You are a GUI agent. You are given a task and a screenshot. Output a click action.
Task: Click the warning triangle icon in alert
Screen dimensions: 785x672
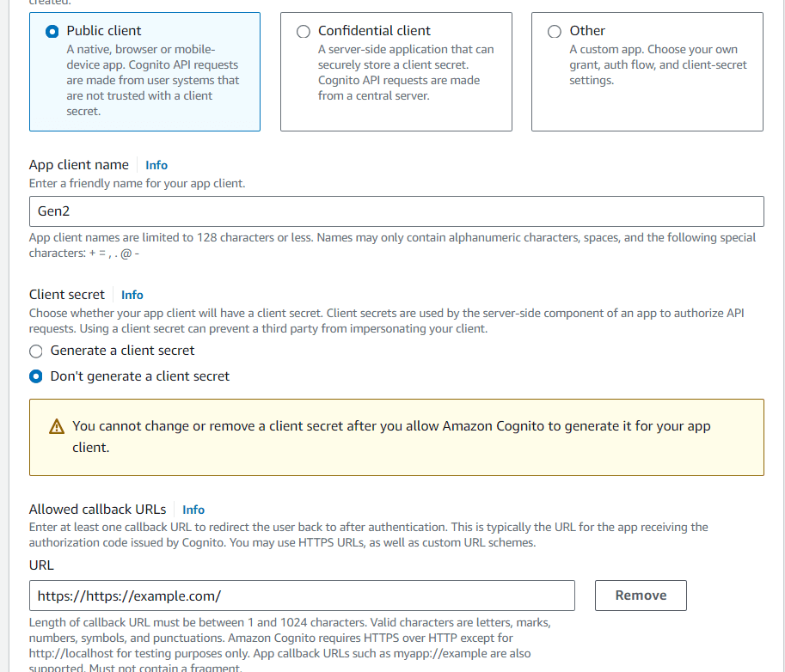[x=57, y=426]
